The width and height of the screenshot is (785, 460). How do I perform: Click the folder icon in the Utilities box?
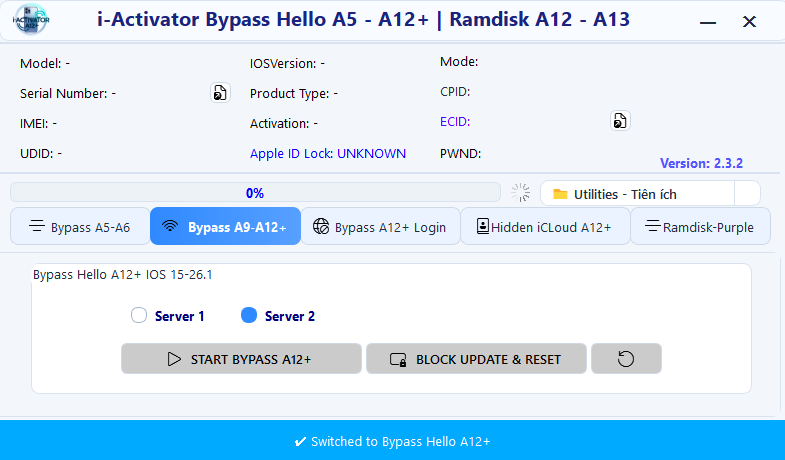(x=560, y=194)
